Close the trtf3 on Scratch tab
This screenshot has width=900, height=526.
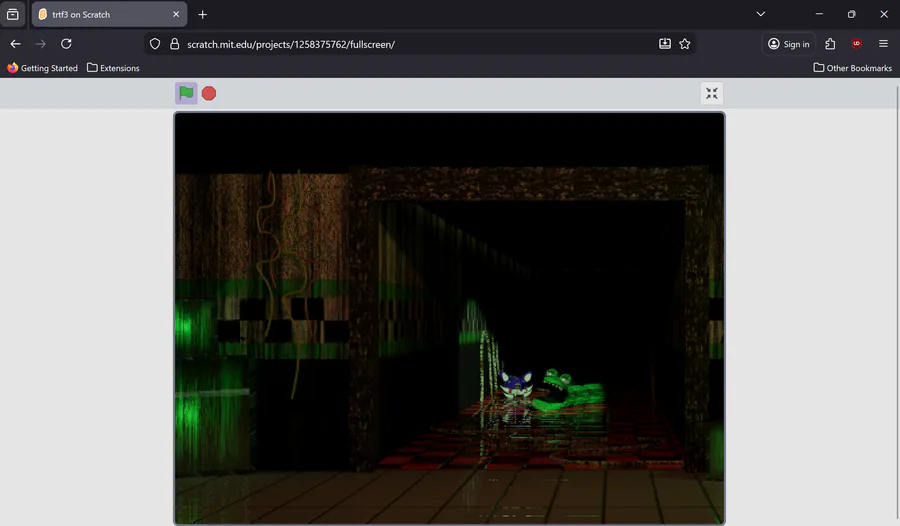[176, 14]
